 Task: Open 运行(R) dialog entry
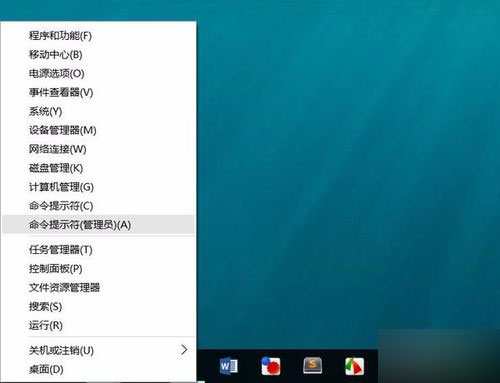pyautogui.click(x=98, y=325)
